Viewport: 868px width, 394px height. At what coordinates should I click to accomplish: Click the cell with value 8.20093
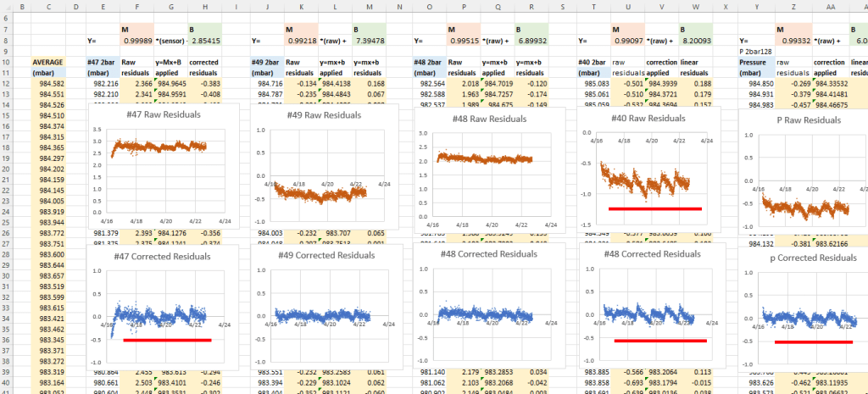point(694,40)
